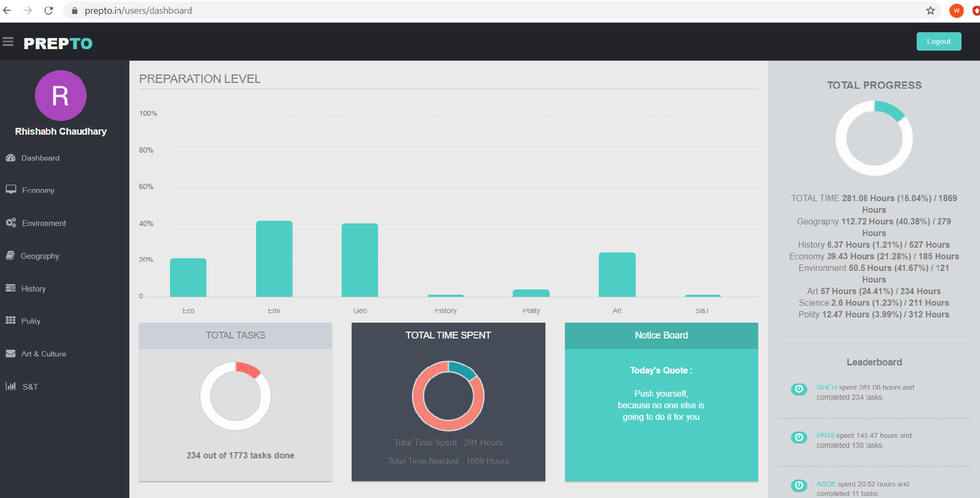Click the Geo bar in the chart
This screenshot has height=498, width=980.
tap(360, 260)
